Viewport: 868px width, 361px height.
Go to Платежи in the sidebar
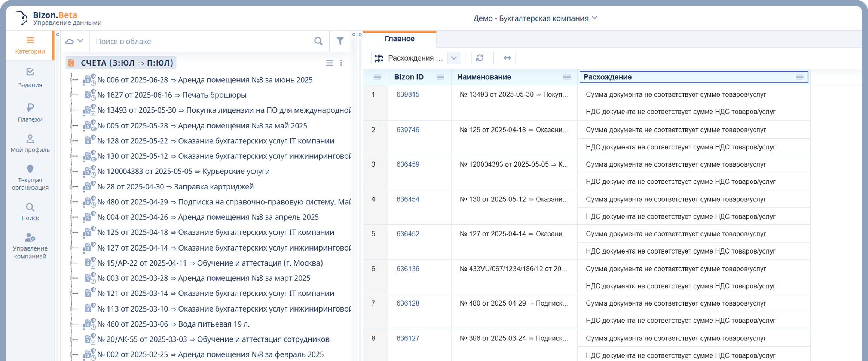click(30, 113)
